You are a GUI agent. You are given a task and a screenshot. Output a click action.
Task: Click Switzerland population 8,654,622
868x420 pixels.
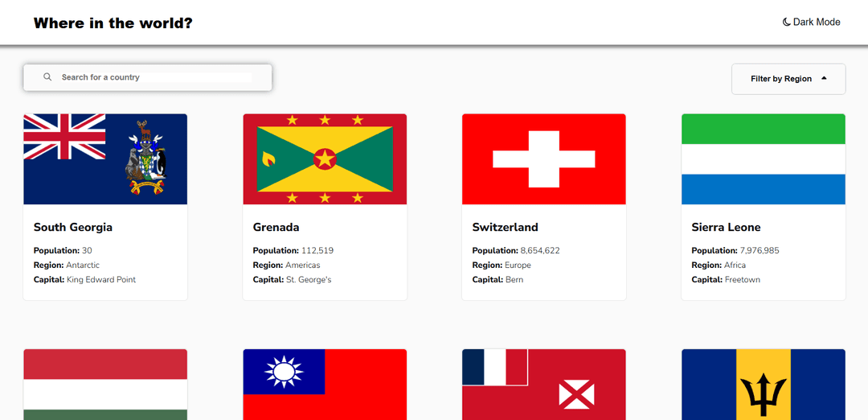540,250
